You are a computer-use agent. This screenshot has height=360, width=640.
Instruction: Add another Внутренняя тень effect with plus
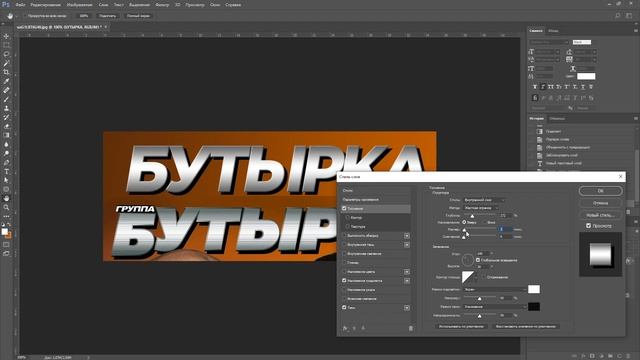coord(407,245)
